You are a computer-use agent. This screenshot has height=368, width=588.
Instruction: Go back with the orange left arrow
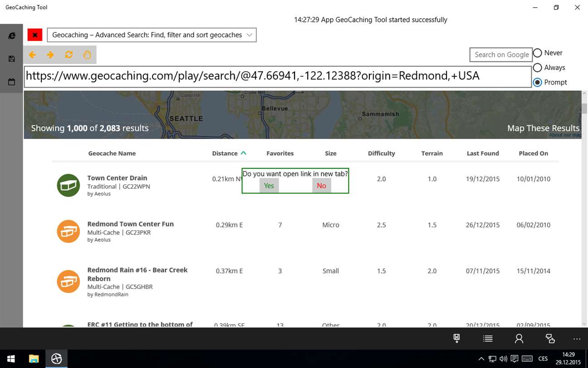pyautogui.click(x=33, y=55)
